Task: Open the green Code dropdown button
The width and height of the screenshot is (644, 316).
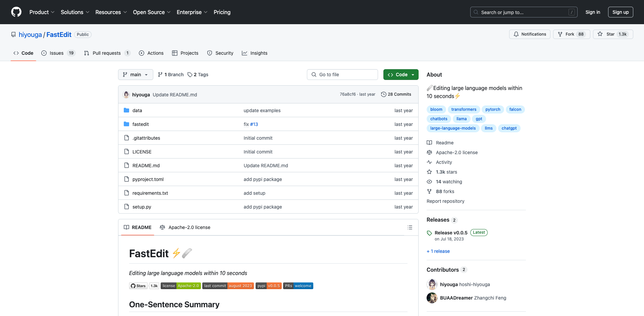Action: tap(401, 75)
